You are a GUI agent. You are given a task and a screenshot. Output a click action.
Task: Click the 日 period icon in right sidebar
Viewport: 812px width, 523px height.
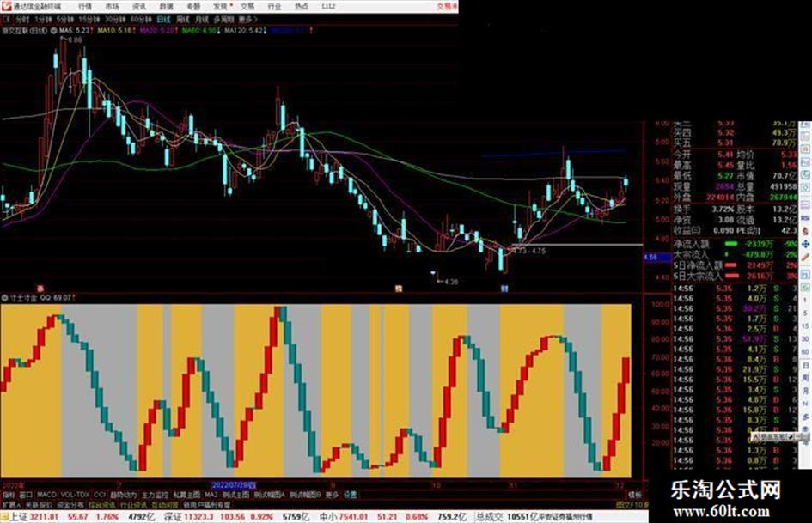[x=806, y=366]
